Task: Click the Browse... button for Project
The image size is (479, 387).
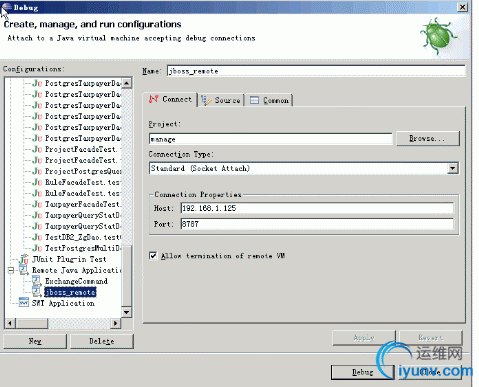Action: point(428,138)
